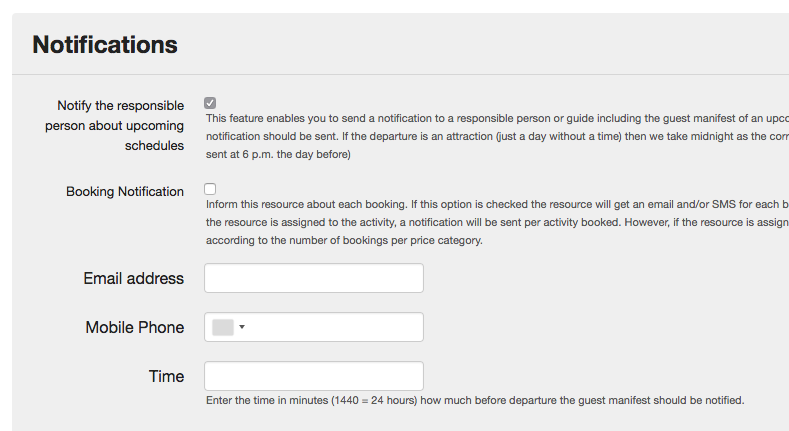Click the Notifications section heading

point(105,44)
